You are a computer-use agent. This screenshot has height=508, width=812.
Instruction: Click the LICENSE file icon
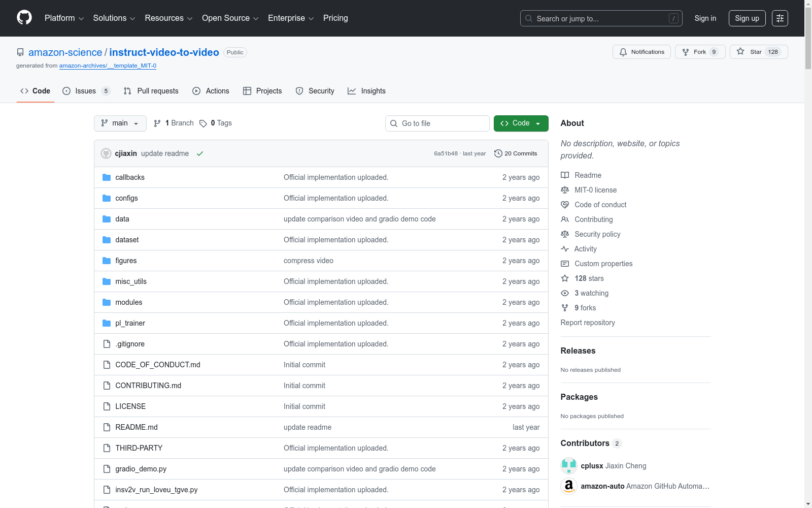point(107,406)
